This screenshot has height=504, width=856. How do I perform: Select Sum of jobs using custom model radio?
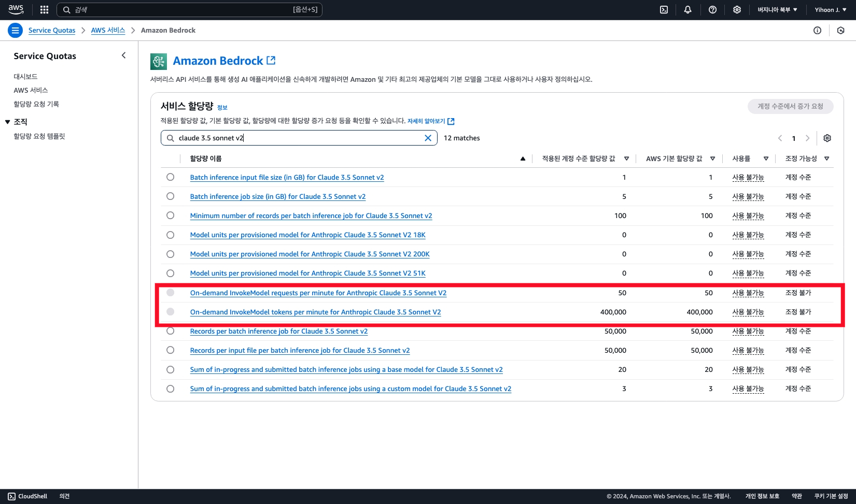pos(170,388)
